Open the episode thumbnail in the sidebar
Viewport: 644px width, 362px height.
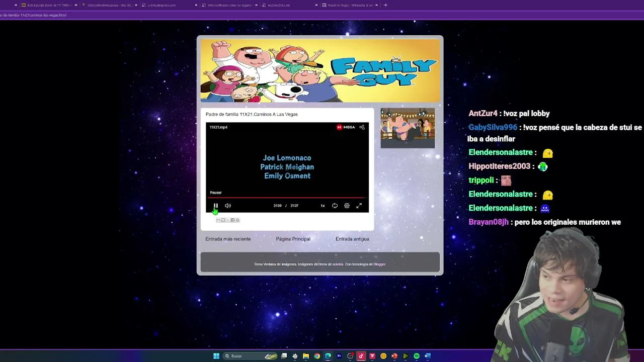(x=408, y=128)
